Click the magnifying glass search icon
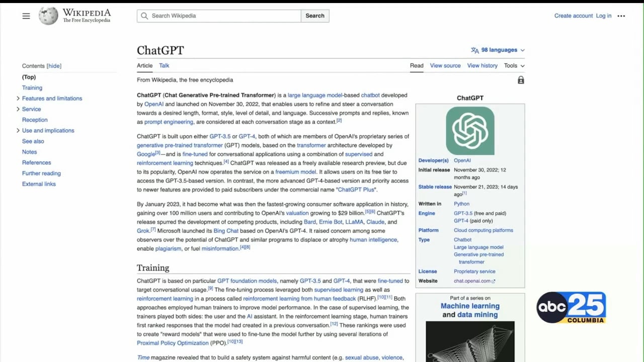644x362 pixels. (144, 16)
